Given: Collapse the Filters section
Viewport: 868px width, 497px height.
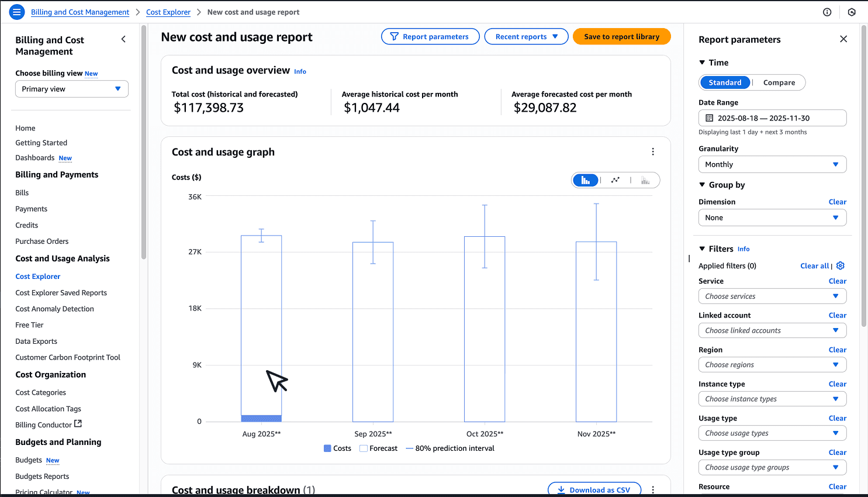Looking at the screenshot, I should [702, 248].
